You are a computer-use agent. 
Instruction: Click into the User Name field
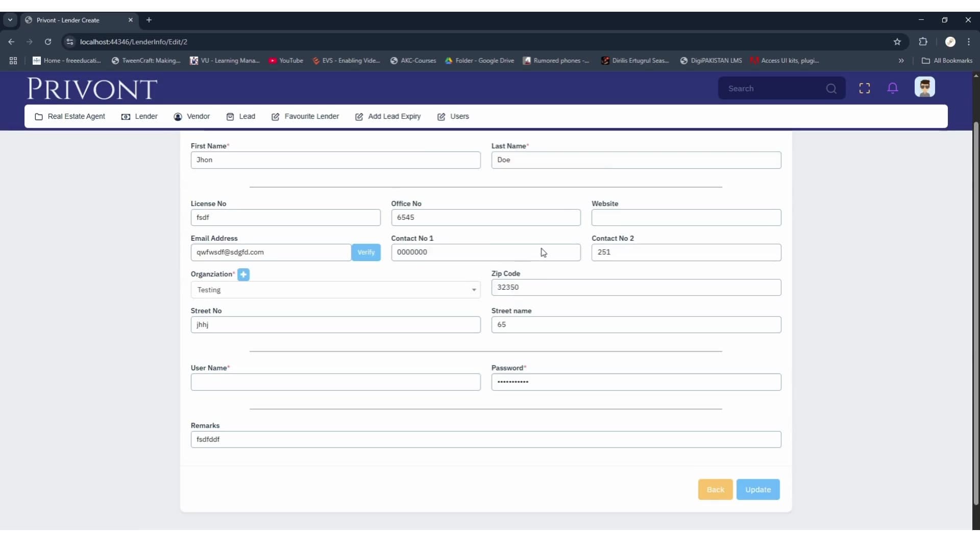(x=335, y=382)
